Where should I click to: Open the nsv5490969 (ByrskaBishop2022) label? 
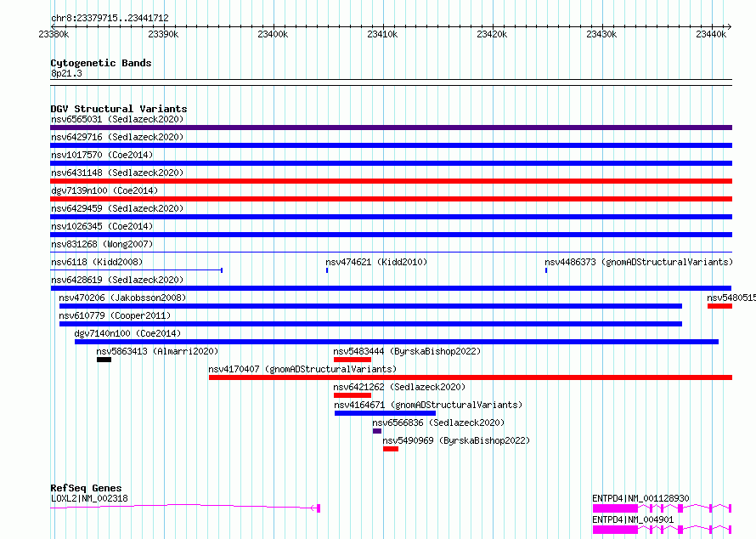[456, 440]
